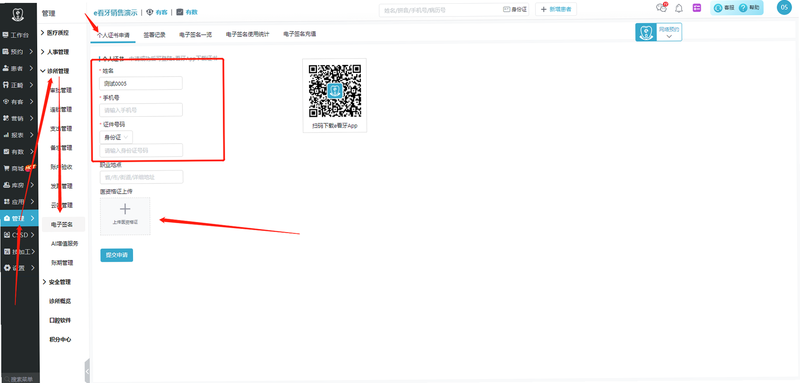
Task: Open the 账期管理 submenu item
Action: [x=62, y=263]
